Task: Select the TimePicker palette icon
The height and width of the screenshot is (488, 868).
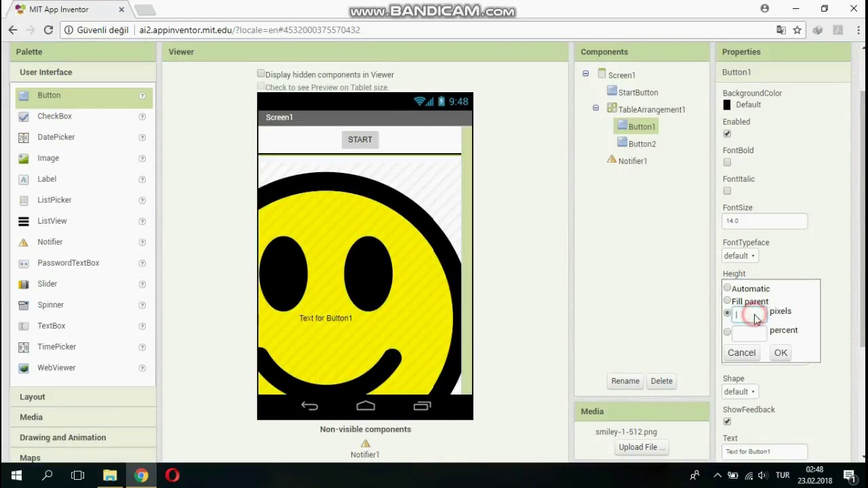Action: tap(24, 348)
